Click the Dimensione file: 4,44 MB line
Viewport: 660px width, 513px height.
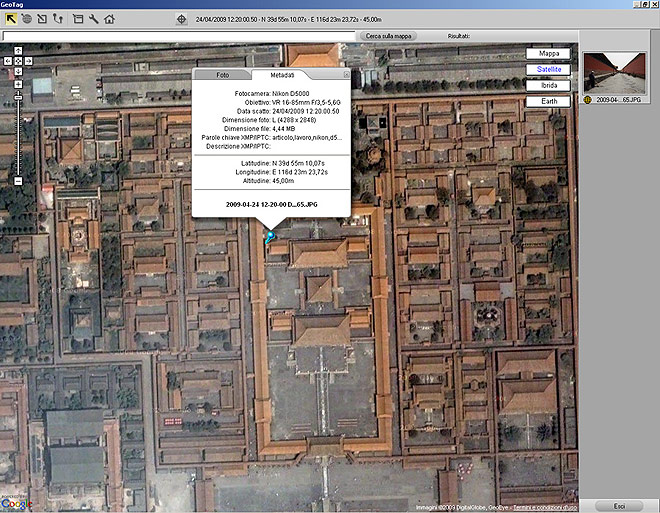[259, 129]
